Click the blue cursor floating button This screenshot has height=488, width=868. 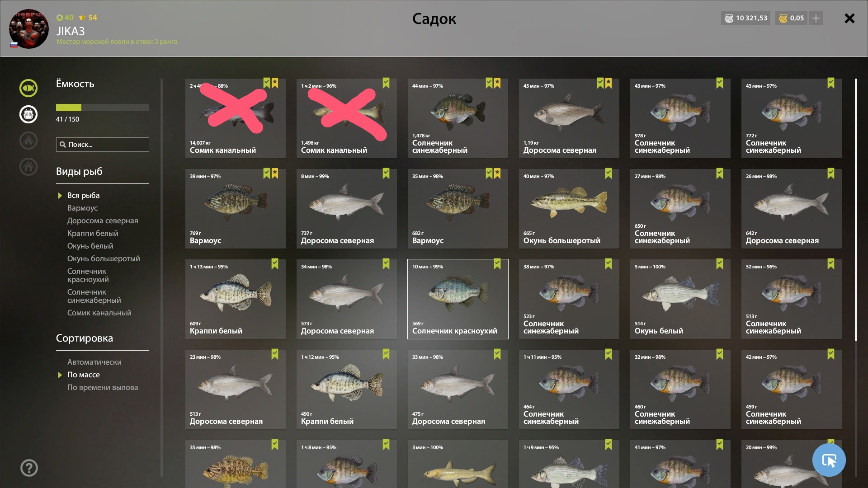pos(829,460)
